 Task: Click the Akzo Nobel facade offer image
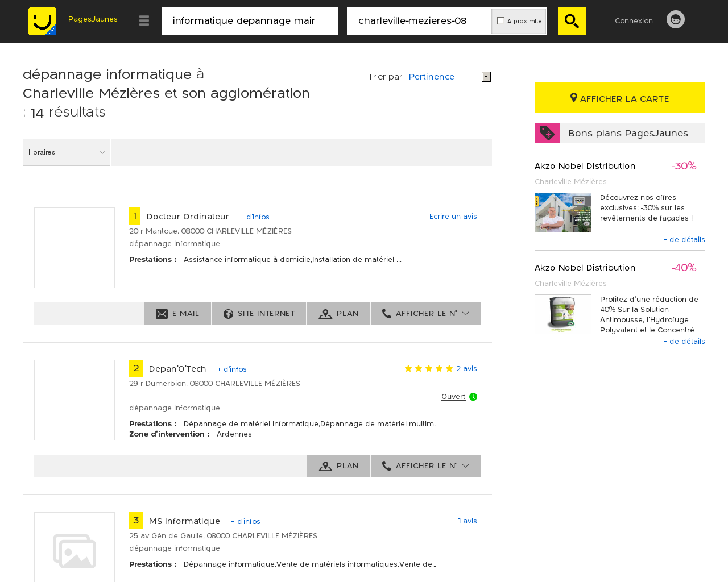pos(563,213)
